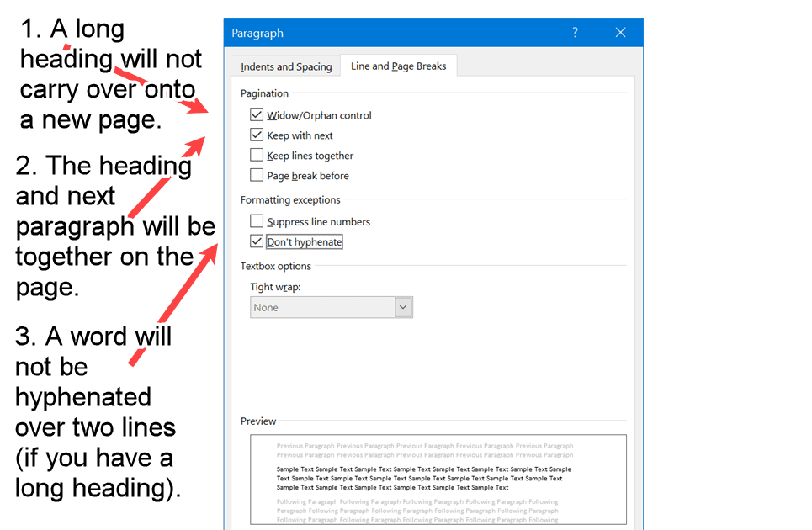Image resolution: width=812 pixels, height=530 pixels.
Task: Select the Line and Page Breaks tab
Action: pos(398,66)
